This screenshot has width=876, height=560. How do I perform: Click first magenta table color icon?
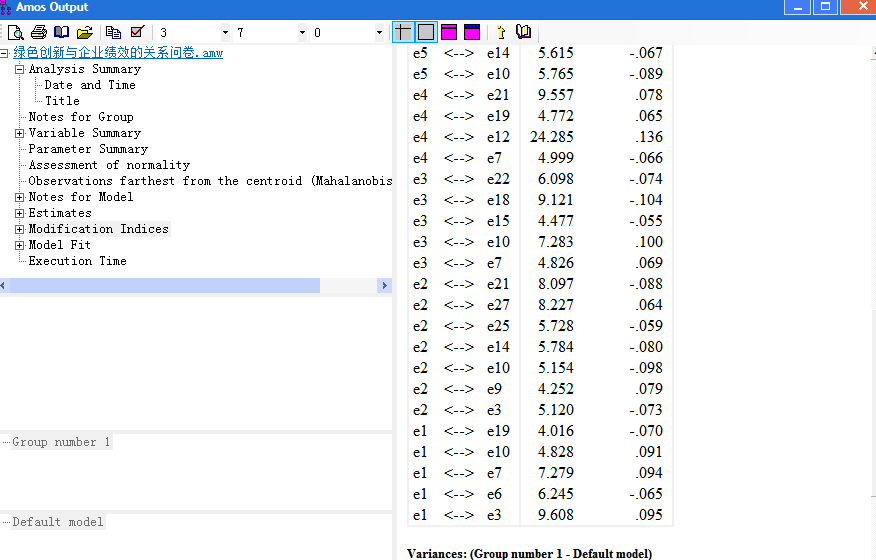coord(449,32)
